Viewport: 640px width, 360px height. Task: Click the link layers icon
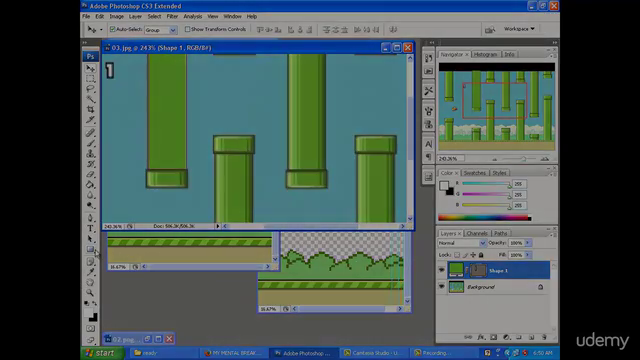click(x=468, y=337)
